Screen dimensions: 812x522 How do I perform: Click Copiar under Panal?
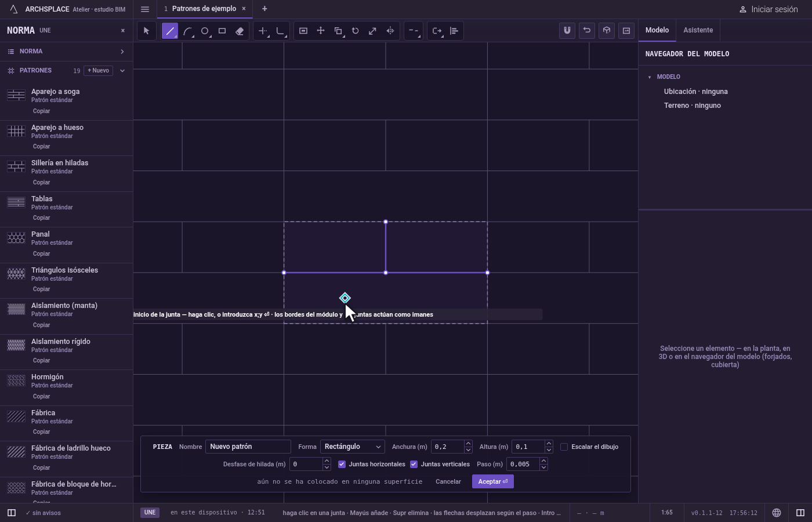[x=41, y=253]
